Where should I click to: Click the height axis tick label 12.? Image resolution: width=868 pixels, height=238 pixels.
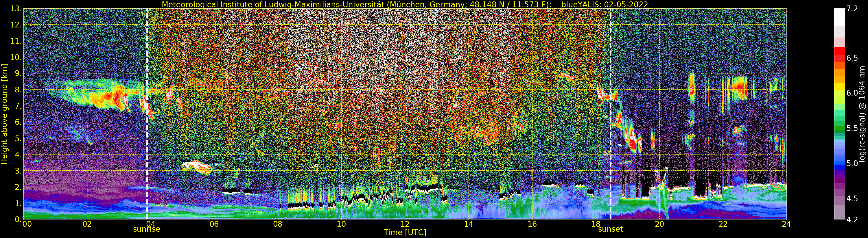tap(16, 25)
